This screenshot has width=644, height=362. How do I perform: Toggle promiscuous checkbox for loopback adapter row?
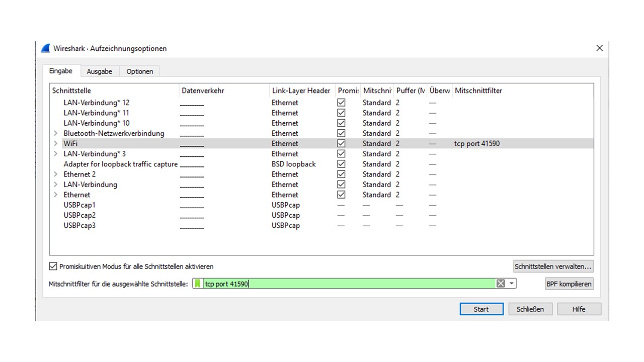coord(341,164)
